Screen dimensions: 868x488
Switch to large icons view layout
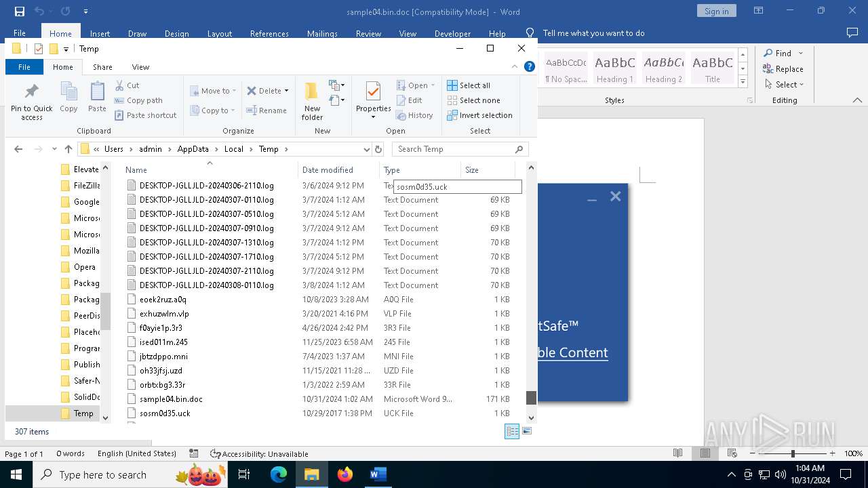tap(527, 431)
